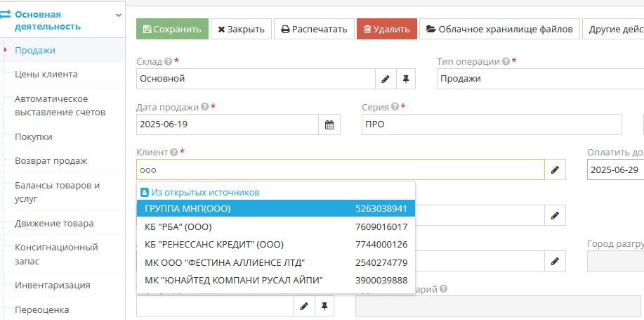Open Цены клиента in the sidebar
This screenshot has width=644, height=320.
(x=46, y=75)
